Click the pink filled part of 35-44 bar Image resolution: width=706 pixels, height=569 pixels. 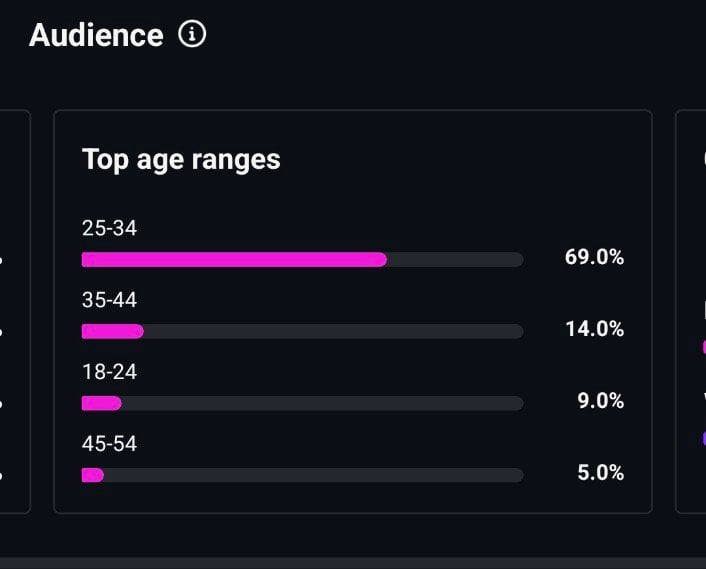coord(112,331)
